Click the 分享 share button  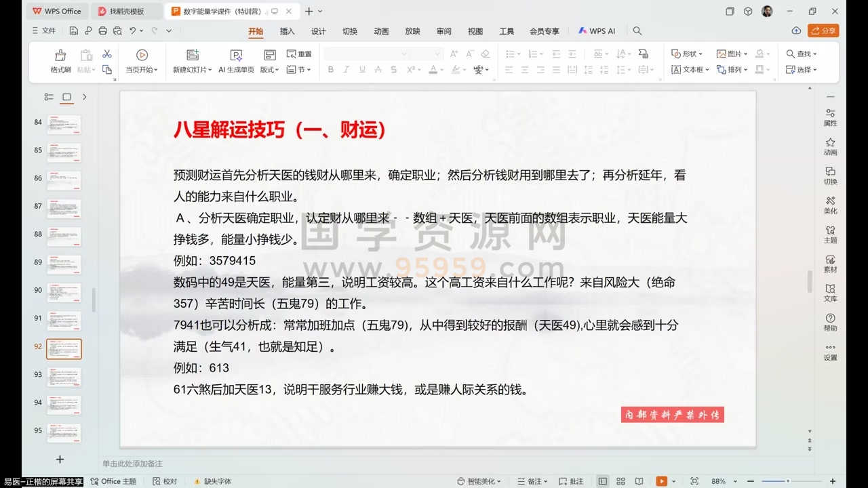(x=823, y=30)
